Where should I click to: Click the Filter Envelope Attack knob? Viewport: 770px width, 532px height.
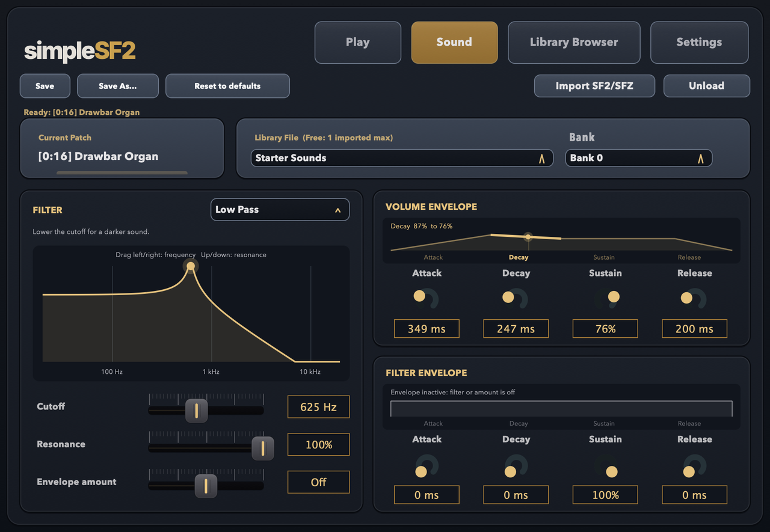(x=427, y=465)
